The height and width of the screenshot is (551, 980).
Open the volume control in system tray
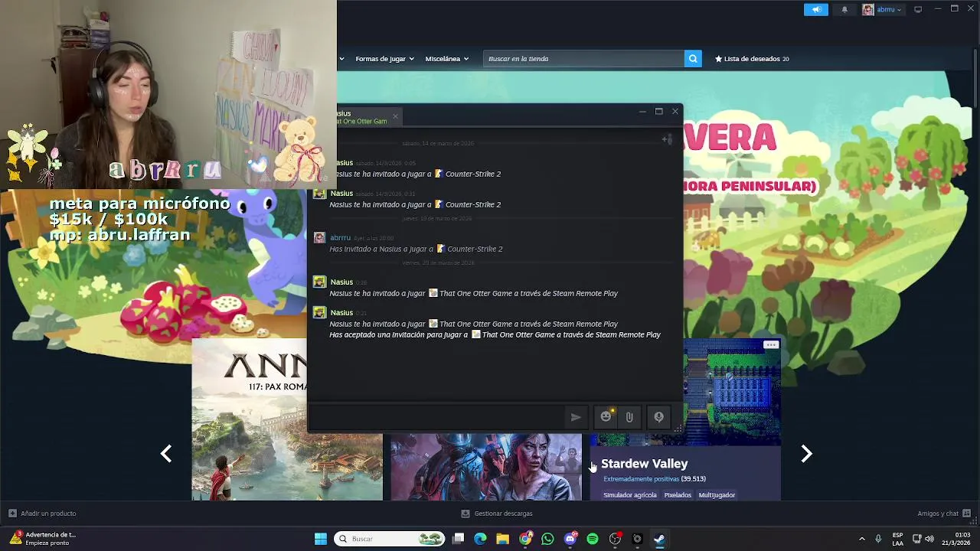tap(929, 539)
